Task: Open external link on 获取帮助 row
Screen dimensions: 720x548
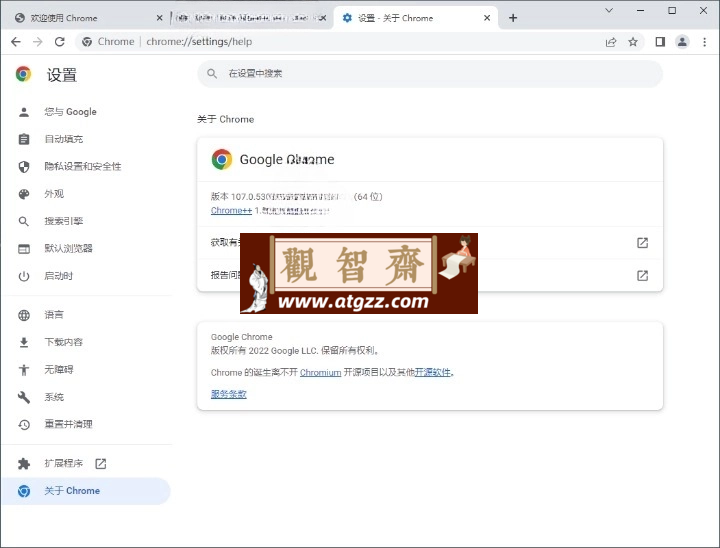Action: click(x=642, y=243)
